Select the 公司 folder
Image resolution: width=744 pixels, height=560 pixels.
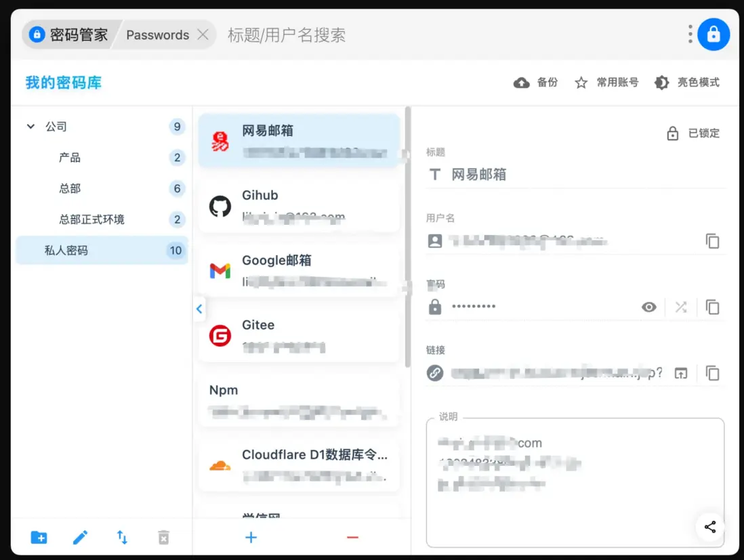(x=102, y=127)
